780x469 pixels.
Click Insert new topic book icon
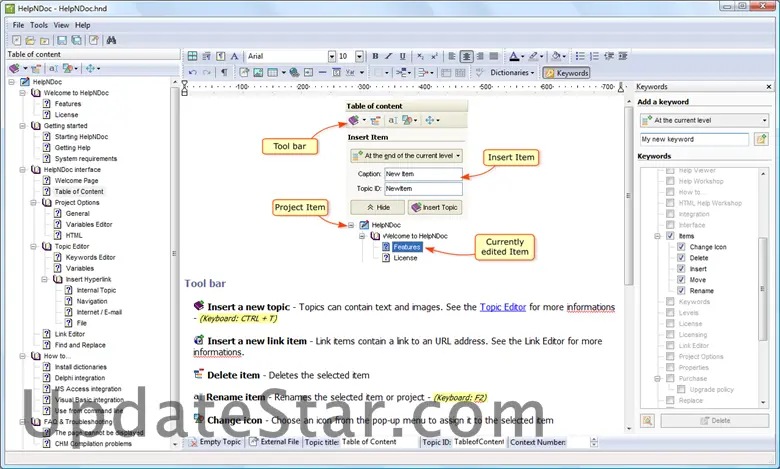pos(14,68)
